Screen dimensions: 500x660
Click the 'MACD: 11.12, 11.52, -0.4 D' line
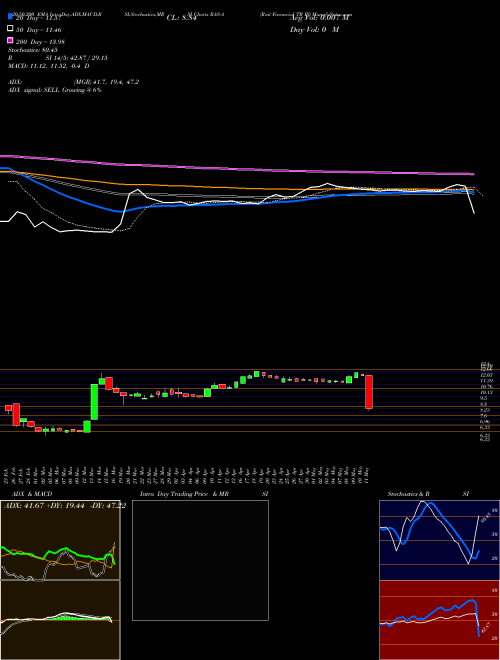49,66
